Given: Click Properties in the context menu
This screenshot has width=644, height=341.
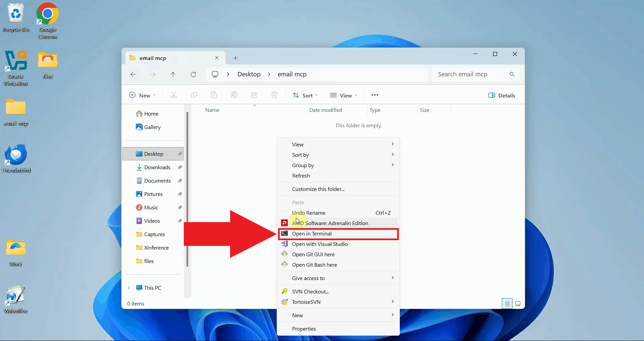Looking at the screenshot, I should 304,329.
